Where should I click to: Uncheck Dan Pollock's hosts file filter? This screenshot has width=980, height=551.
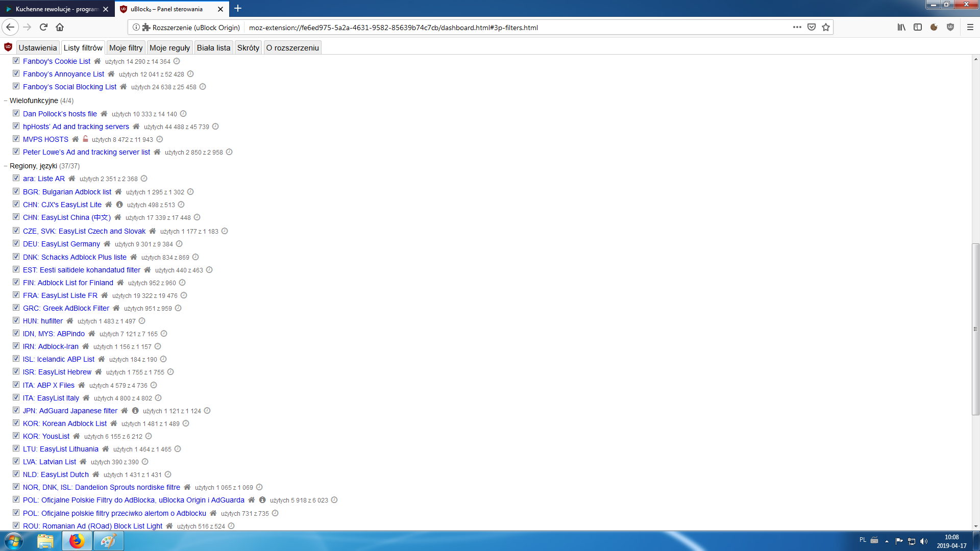coord(16,113)
